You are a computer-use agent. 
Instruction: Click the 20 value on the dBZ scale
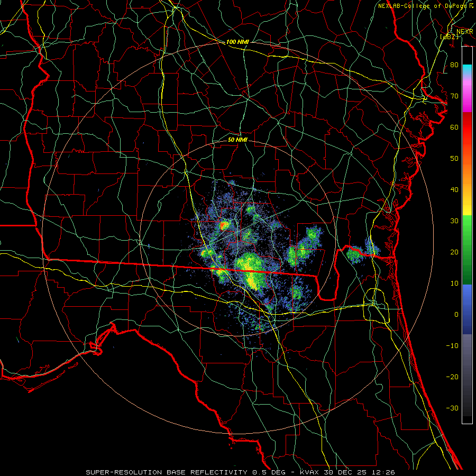(454, 252)
